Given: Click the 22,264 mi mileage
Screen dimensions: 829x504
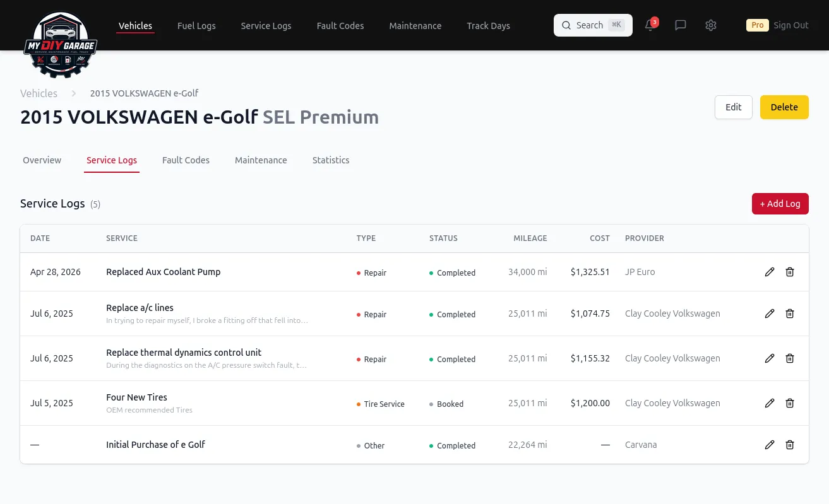Looking at the screenshot, I should (528, 445).
